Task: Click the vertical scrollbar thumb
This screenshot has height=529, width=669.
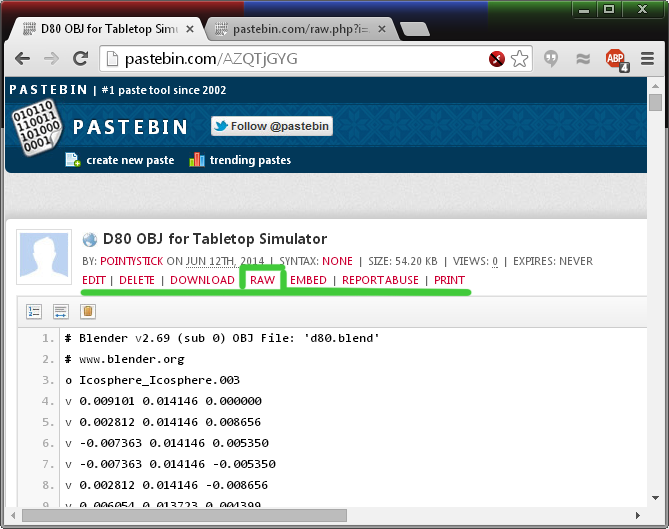Action: pyautogui.click(x=655, y=103)
